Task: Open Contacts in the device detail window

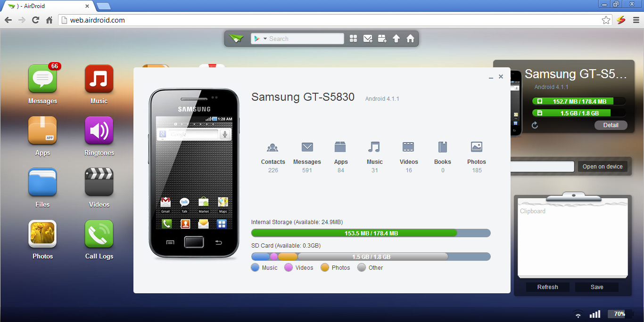Action: click(273, 157)
